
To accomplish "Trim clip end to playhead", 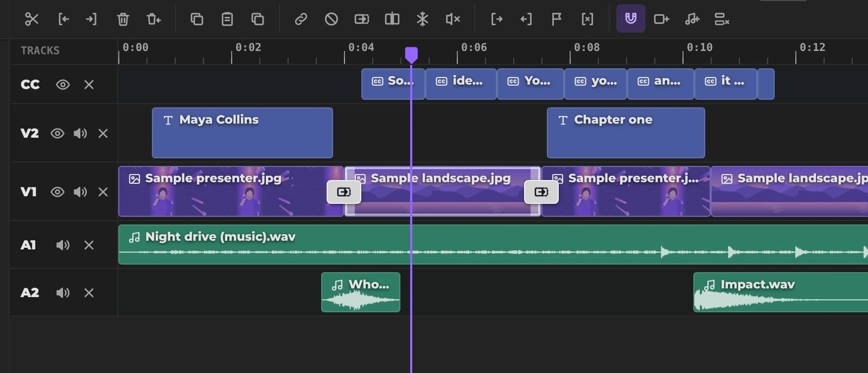I will pyautogui.click(x=91, y=20).
